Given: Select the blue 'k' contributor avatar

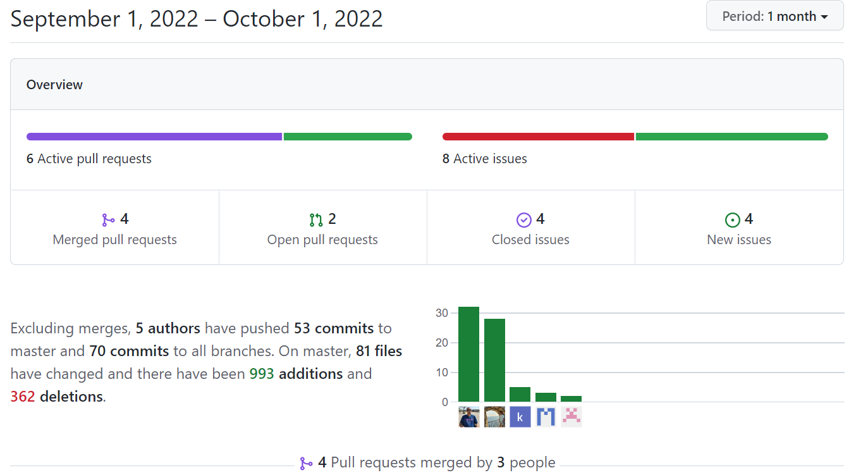Looking at the screenshot, I should pyautogui.click(x=520, y=417).
